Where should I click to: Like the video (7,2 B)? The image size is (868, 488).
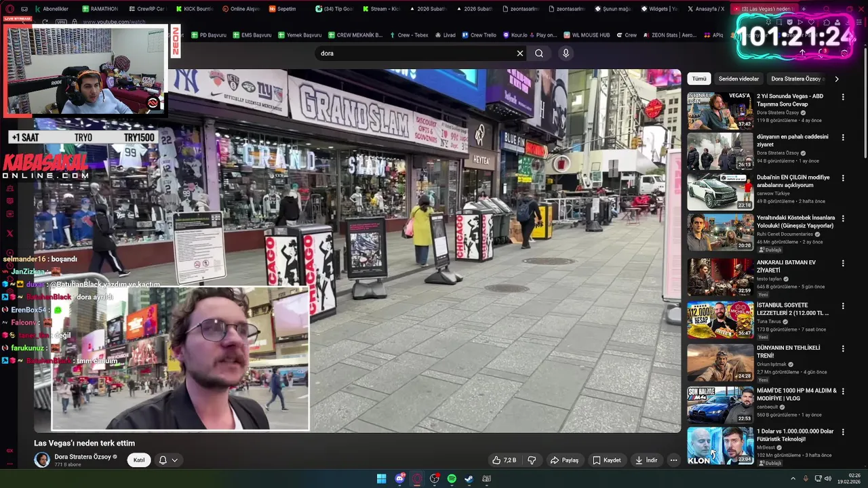click(x=504, y=460)
